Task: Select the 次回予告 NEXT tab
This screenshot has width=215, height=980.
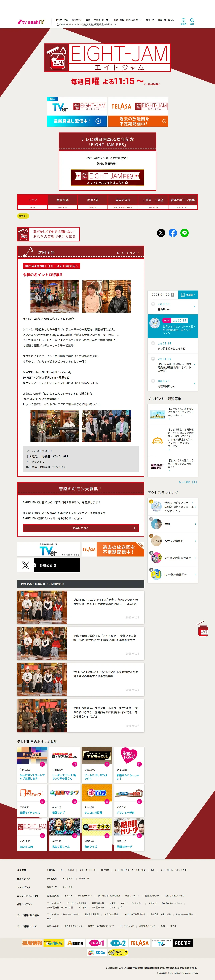Action: [93, 202]
